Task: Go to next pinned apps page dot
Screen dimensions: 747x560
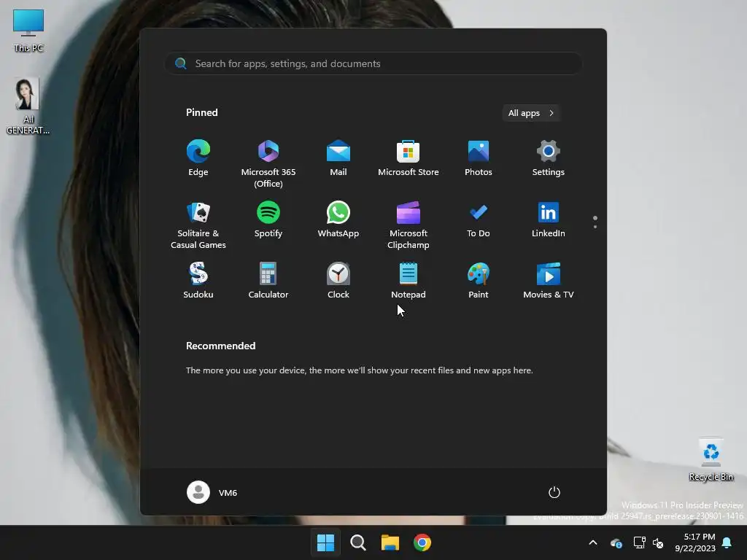Action: click(595, 227)
